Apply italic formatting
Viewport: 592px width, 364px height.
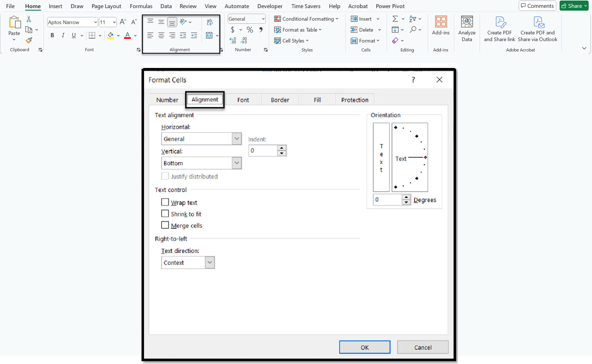coord(63,35)
